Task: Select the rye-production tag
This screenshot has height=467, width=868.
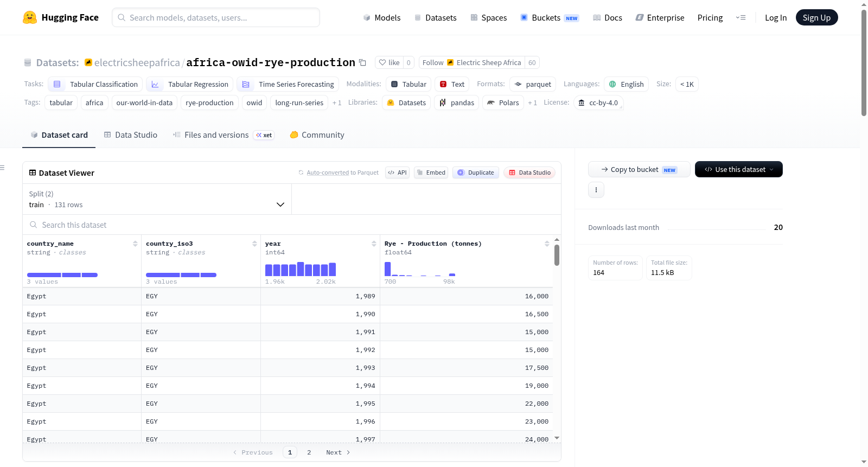Action: [x=209, y=103]
